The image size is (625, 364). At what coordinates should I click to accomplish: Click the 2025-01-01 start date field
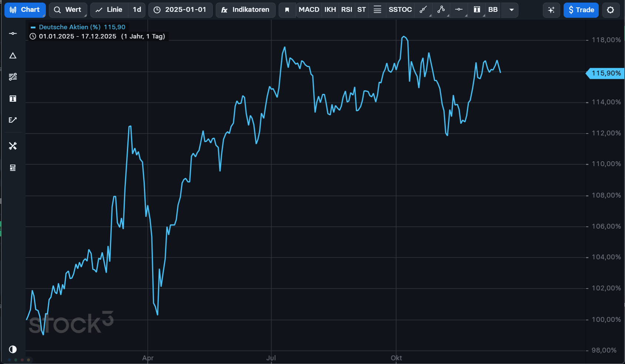coord(181,10)
